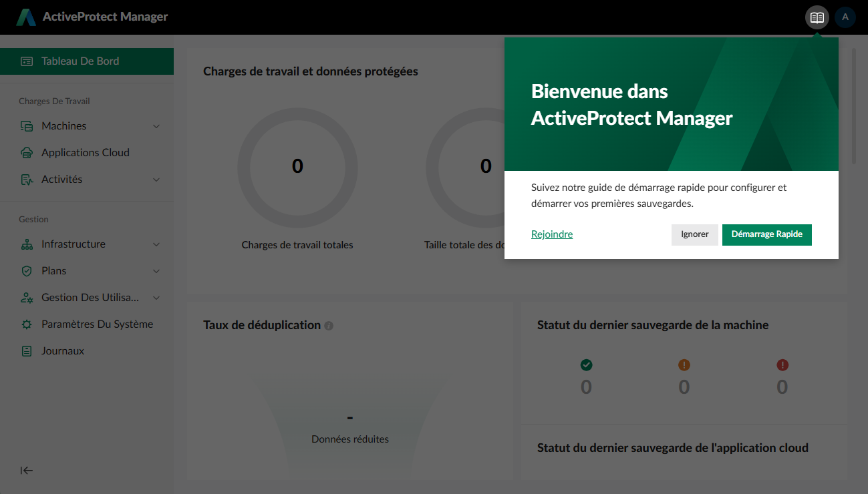The width and height of the screenshot is (868, 494).
Task: Click the Journaux log icon
Action: pyautogui.click(x=25, y=350)
